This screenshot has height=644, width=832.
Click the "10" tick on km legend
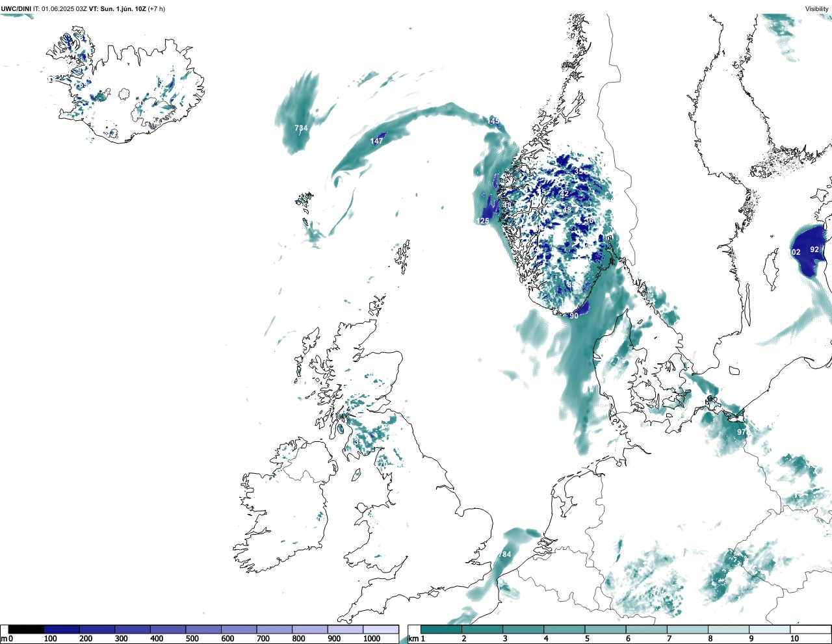(795, 639)
